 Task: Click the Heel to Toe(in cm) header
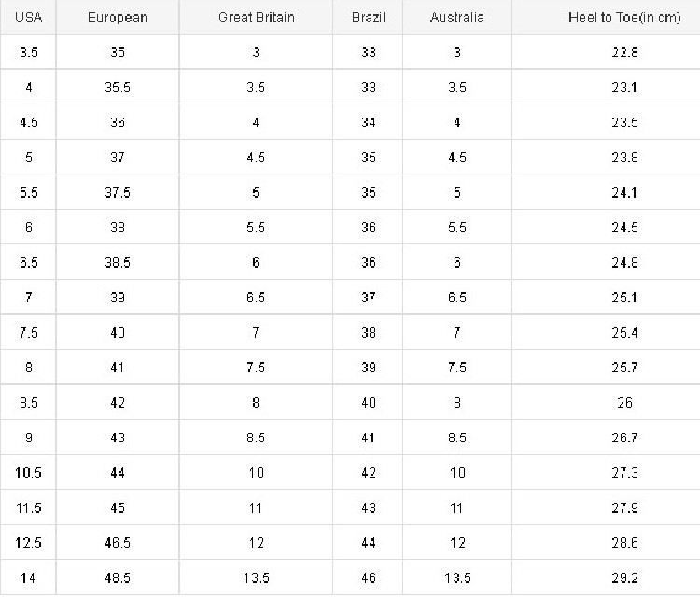pos(623,18)
